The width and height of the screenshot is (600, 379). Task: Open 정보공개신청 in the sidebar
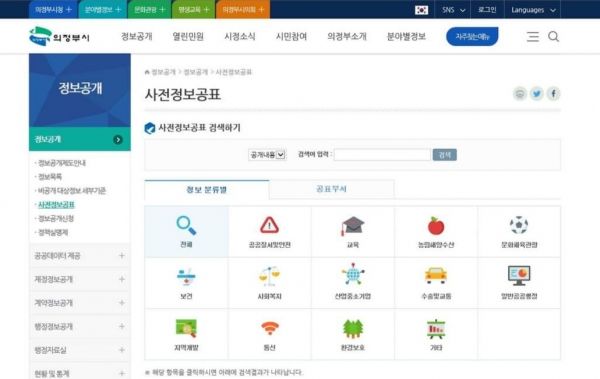(56, 219)
